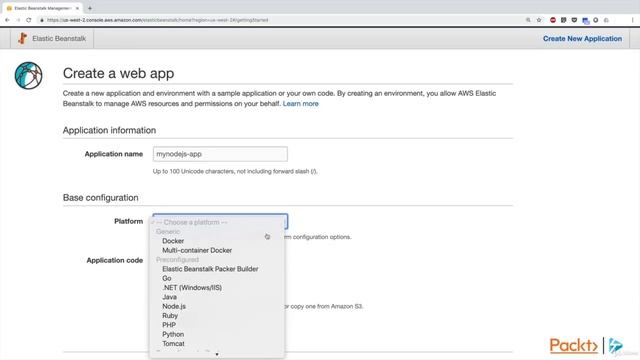Choose Elastic Beanstalk Packer Builder option

210,269
